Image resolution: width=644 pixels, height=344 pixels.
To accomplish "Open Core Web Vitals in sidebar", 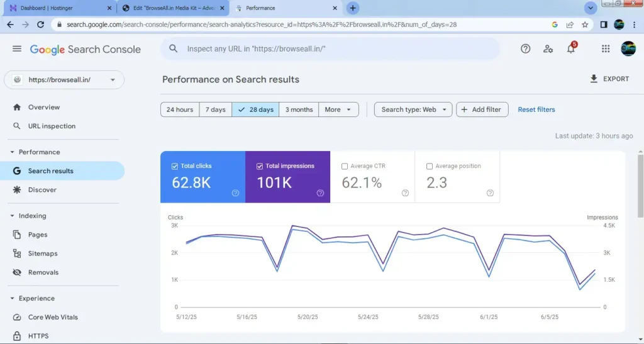I will click(62, 317).
